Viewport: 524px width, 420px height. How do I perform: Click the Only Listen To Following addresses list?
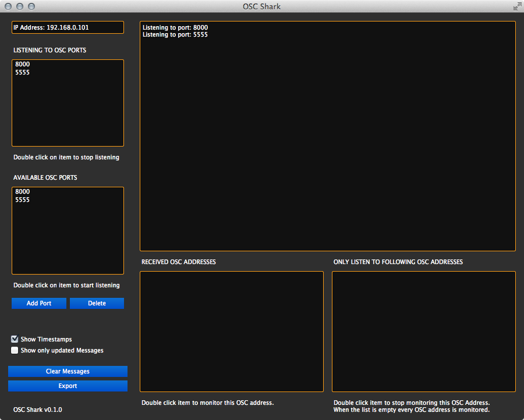424,332
